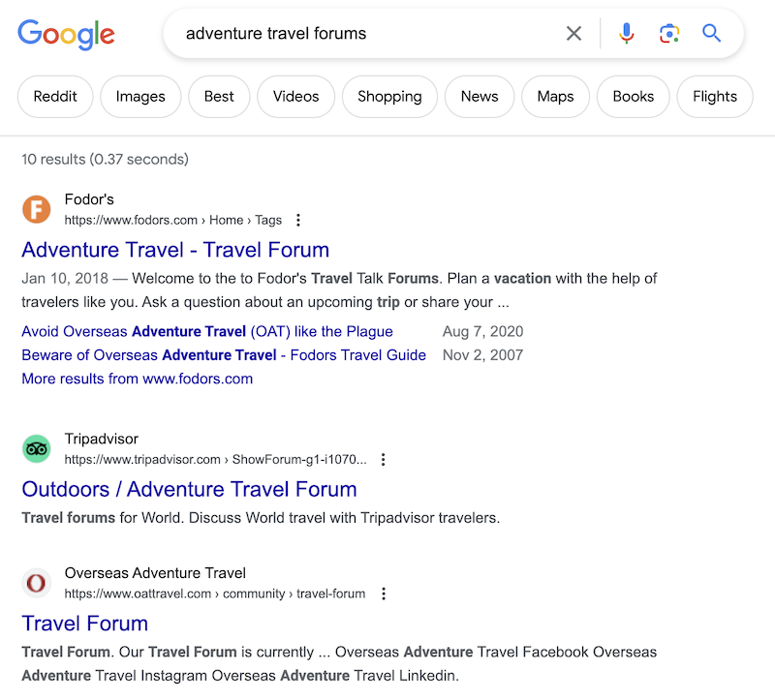This screenshot has width=775, height=700.
Task: Clear the search box with the X icon
Action: [573, 33]
